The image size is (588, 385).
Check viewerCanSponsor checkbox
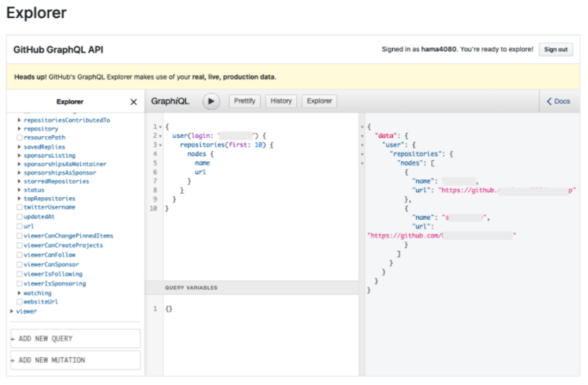click(20, 264)
